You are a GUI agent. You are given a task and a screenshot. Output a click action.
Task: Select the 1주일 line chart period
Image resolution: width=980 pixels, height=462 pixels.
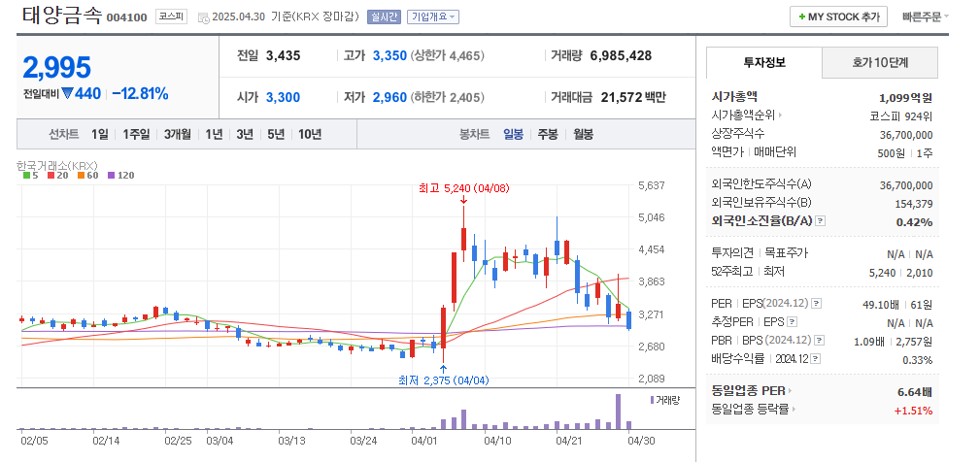pos(136,134)
